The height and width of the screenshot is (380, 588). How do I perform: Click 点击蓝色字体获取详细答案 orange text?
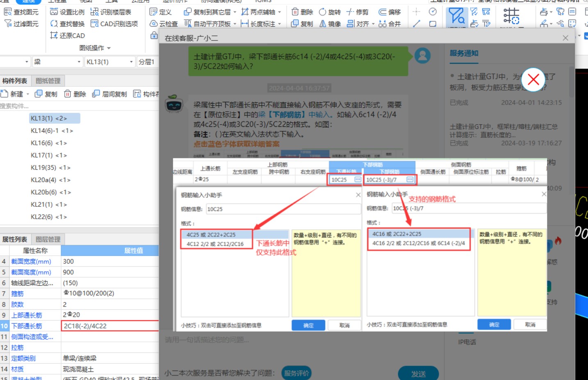[237, 144]
